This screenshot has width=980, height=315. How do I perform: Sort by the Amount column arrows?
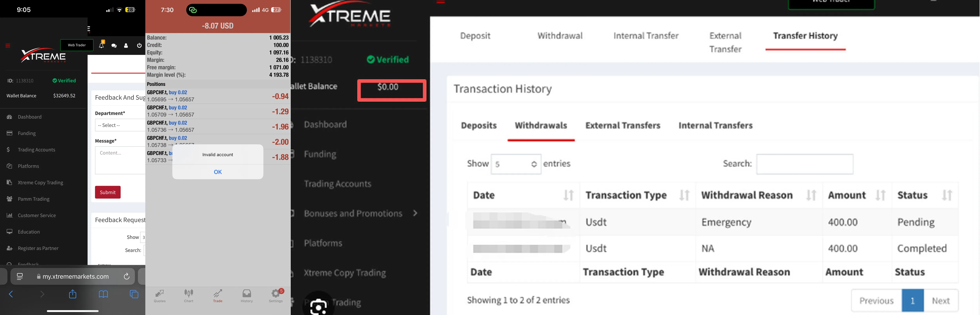point(880,195)
